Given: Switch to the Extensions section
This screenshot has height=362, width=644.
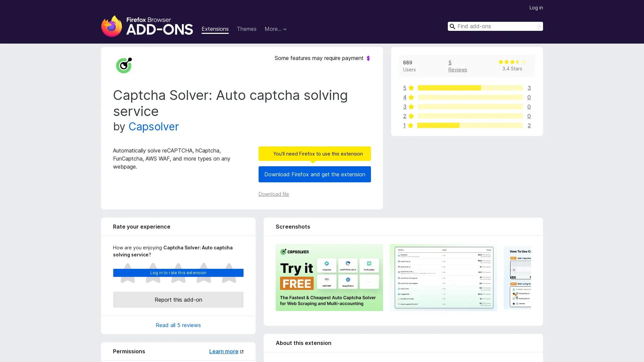Looking at the screenshot, I should pos(215,29).
